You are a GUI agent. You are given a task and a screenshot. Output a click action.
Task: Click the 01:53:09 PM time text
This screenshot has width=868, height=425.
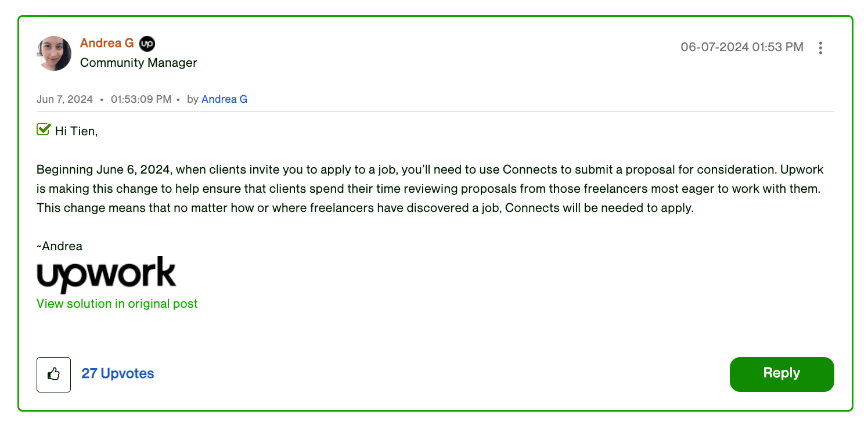pos(141,99)
